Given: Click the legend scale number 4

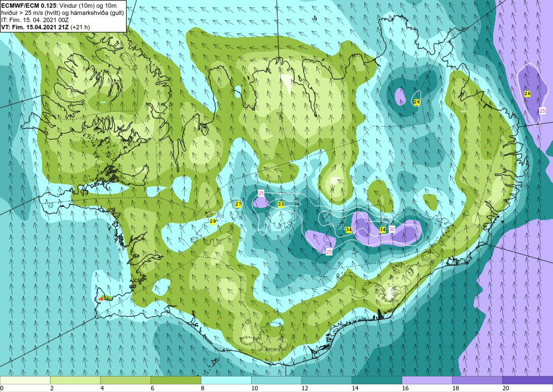Looking at the screenshot, I should tap(102, 388).
